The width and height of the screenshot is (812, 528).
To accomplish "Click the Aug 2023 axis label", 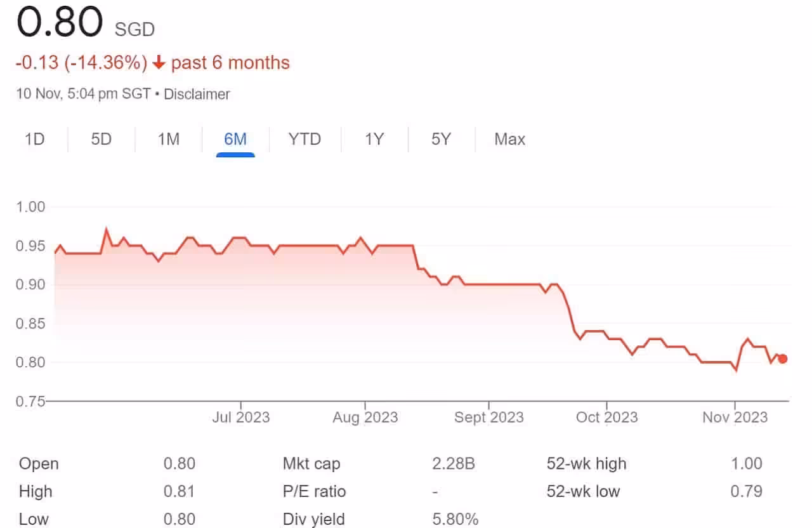I will (365, 417).
